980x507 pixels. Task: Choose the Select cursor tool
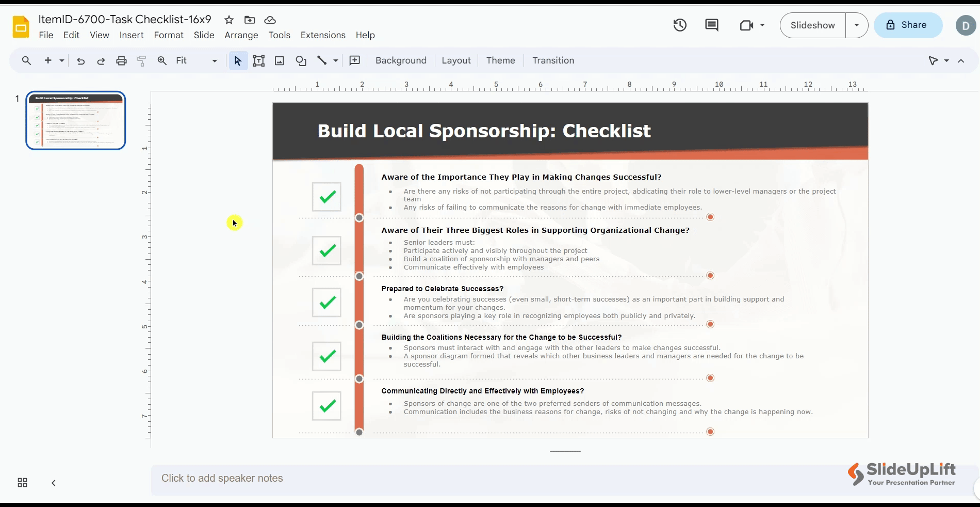point(238,61)
